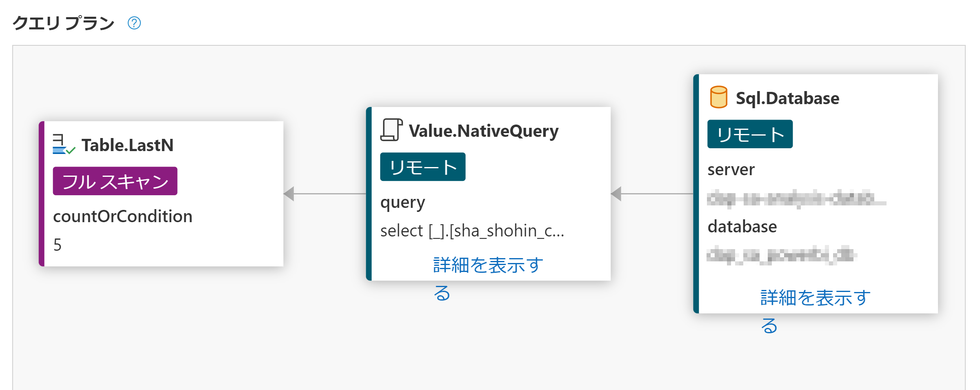Screen dimensions: 980x390
Task: Click the blurred server value in Sql.Database
Action: [x=796, y=198]
